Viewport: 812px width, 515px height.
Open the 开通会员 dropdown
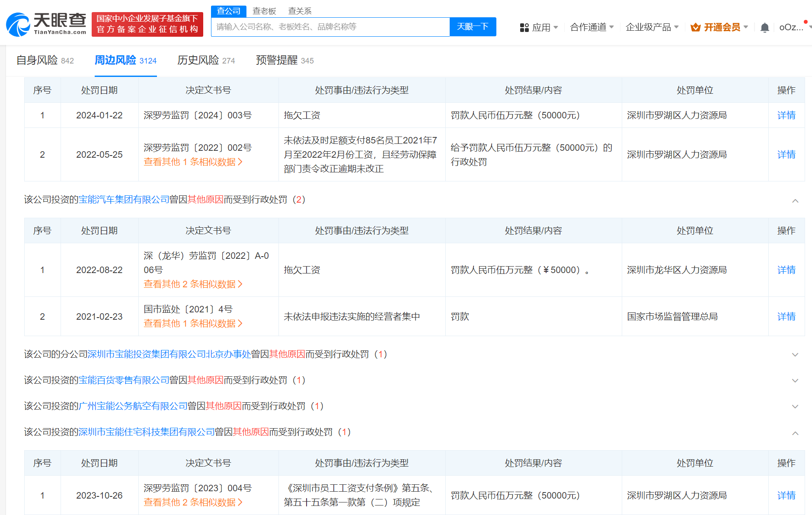719,27
